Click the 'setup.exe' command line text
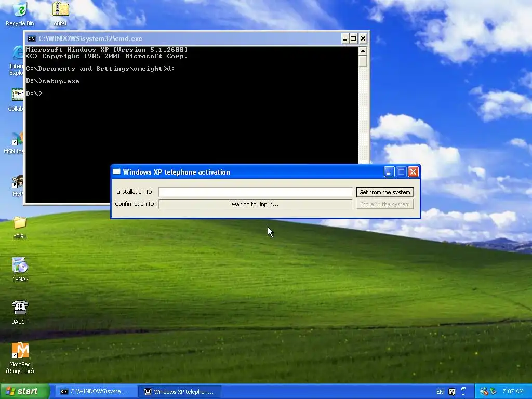The height and width of the screenshot is (399, 532). [x=61, y=81]
